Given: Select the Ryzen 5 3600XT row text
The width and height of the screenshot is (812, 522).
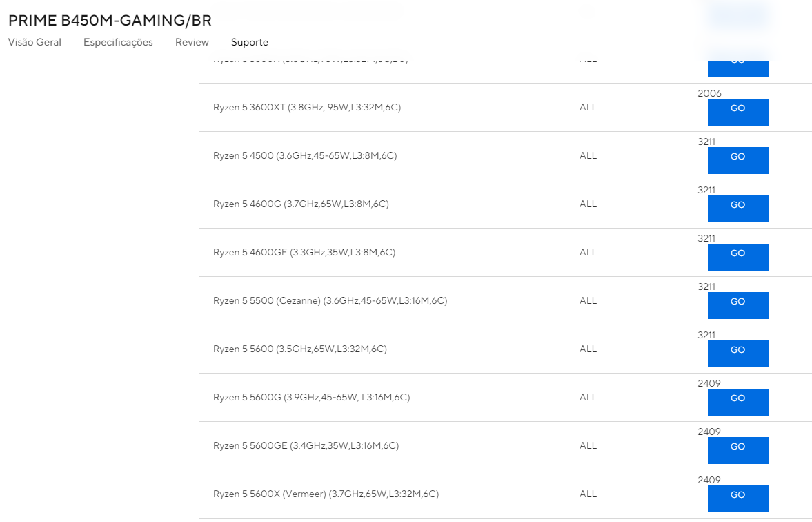Looking at the screenshot, I should pyautogui.click(x=307, y=107).
